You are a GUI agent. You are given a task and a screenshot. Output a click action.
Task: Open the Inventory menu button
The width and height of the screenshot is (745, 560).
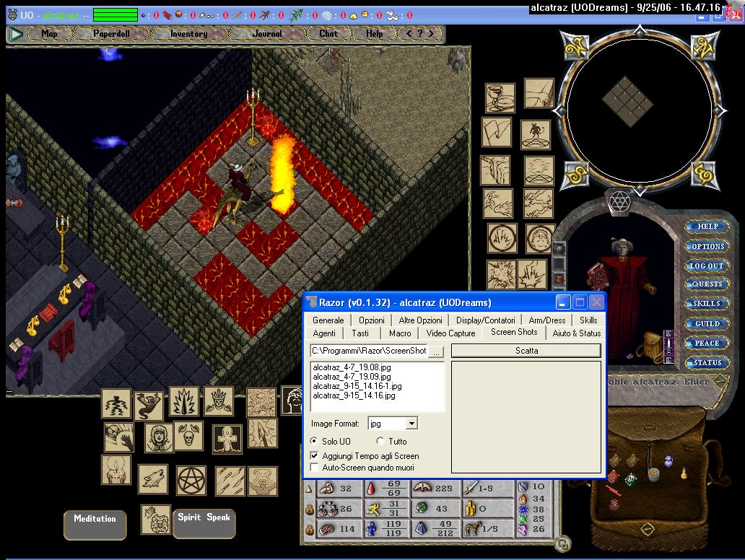(188, 34)
